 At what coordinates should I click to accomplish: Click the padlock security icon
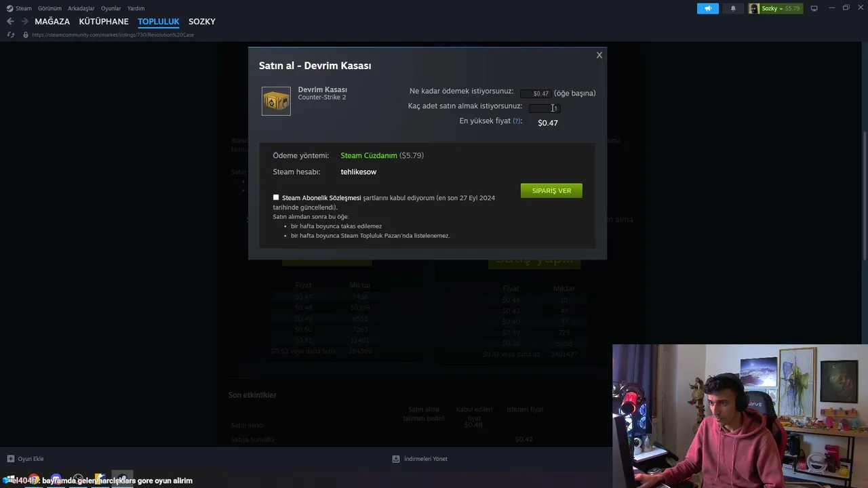point(26,35)
